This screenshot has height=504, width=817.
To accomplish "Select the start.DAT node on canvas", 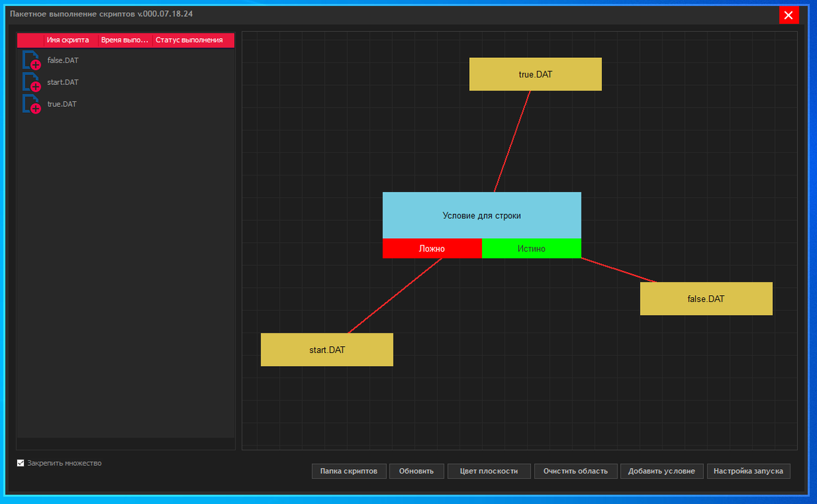I will click(x=327, y=350).
